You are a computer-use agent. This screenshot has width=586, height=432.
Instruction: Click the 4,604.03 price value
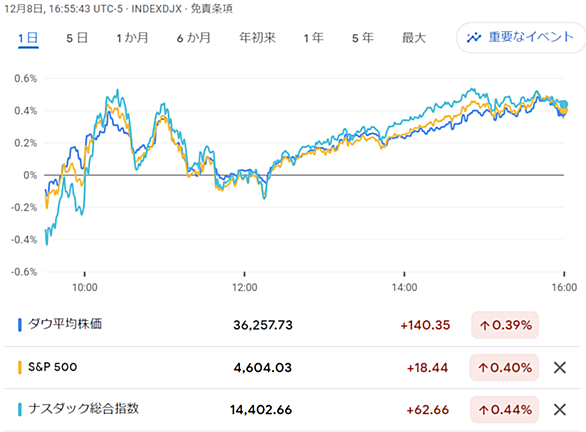pyautogui.click(x=263, y=368)
